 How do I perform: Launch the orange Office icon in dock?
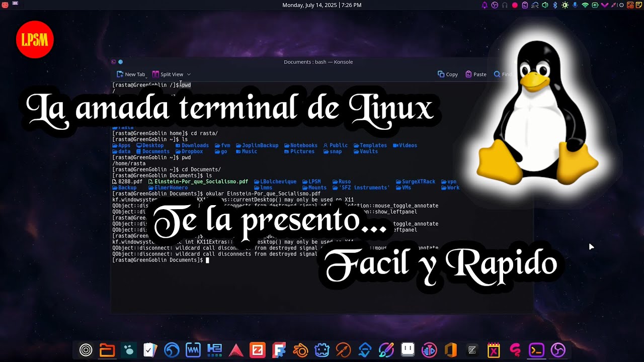[451, 350]
